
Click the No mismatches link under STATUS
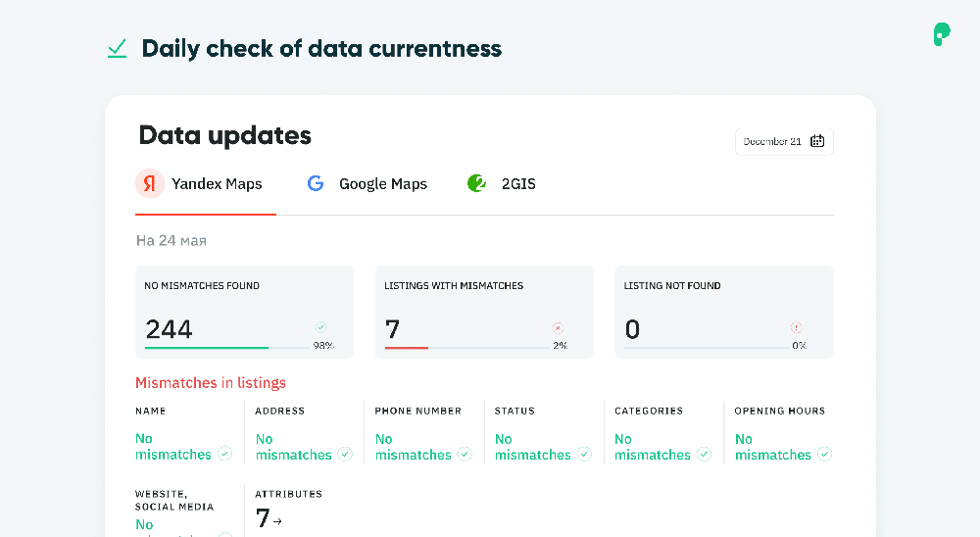click(x=532, y=447)
